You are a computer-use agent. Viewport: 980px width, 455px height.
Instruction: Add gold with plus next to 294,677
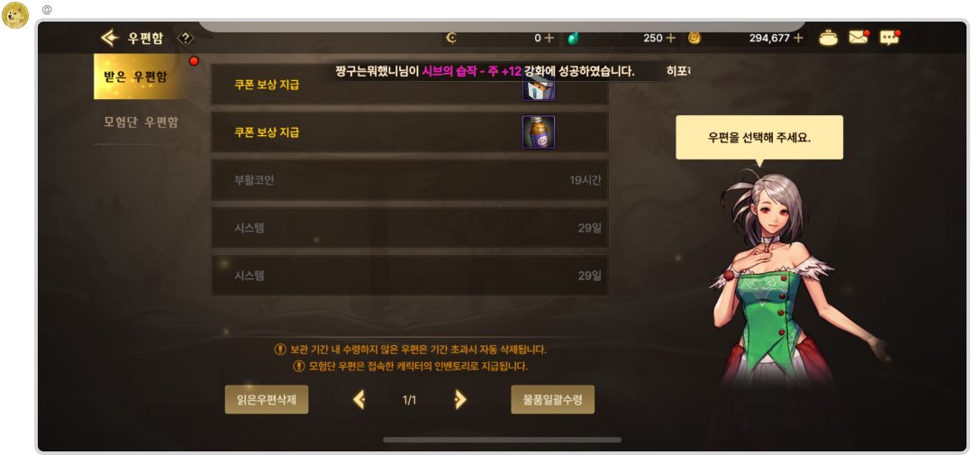(x=798, y=38)
